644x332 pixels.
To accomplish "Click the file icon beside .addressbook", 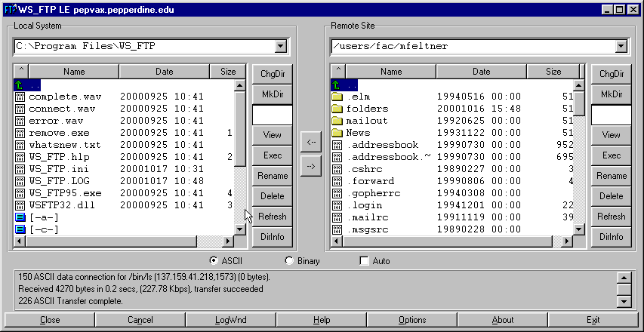I will click(x=337, y=145).
